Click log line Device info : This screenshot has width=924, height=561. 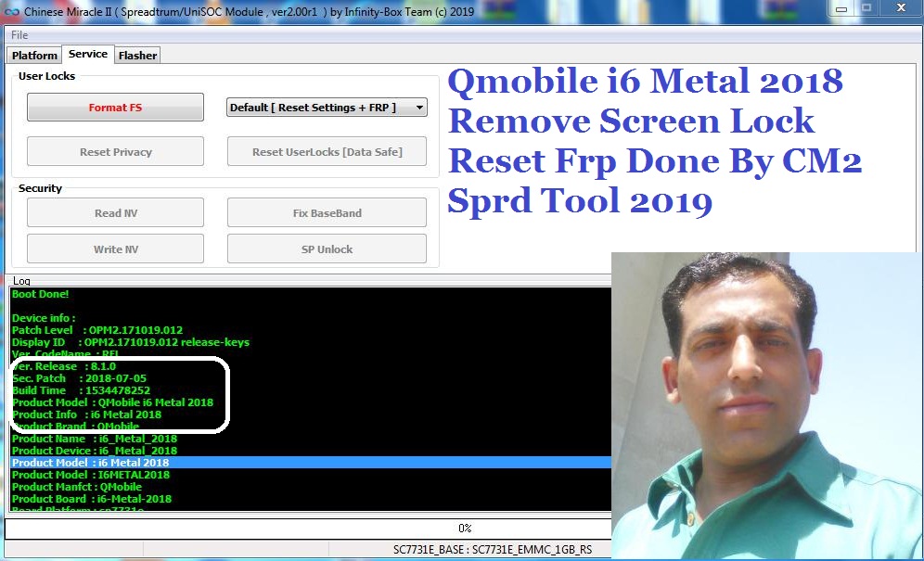click(x=44, y=318)
